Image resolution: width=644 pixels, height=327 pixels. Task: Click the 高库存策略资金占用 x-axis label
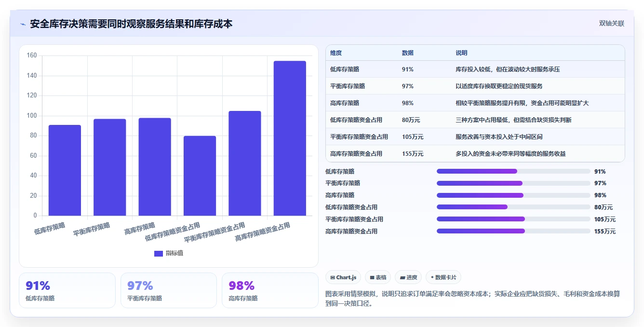(x=263, y=232)
